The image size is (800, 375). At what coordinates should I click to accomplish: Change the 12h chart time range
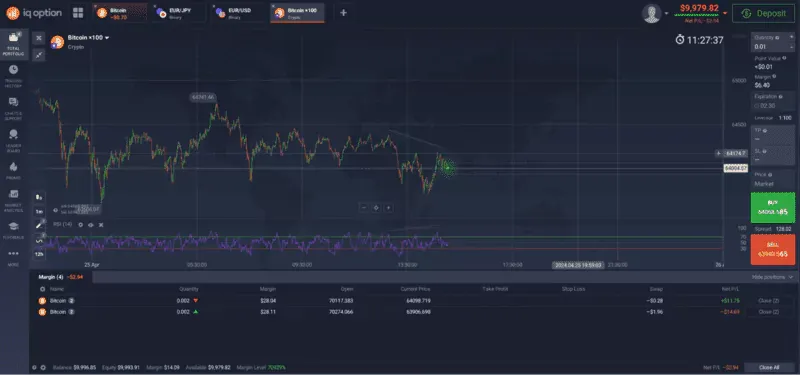pos(39,254)
